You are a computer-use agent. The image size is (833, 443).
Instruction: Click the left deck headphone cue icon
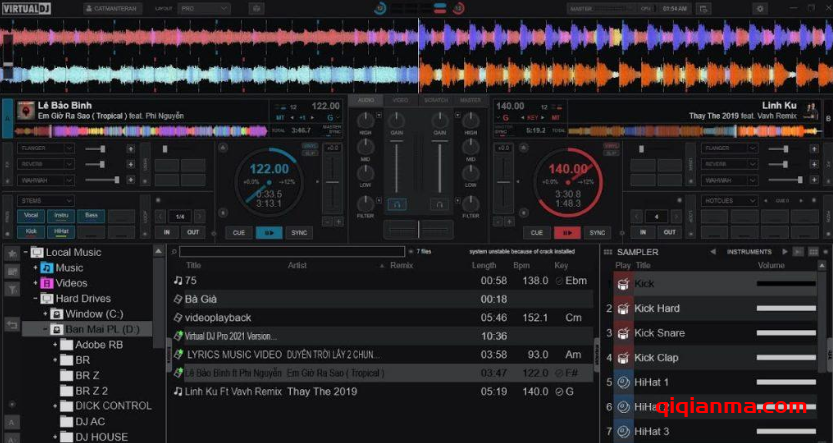pyautogui.click(x=398, y=204)
